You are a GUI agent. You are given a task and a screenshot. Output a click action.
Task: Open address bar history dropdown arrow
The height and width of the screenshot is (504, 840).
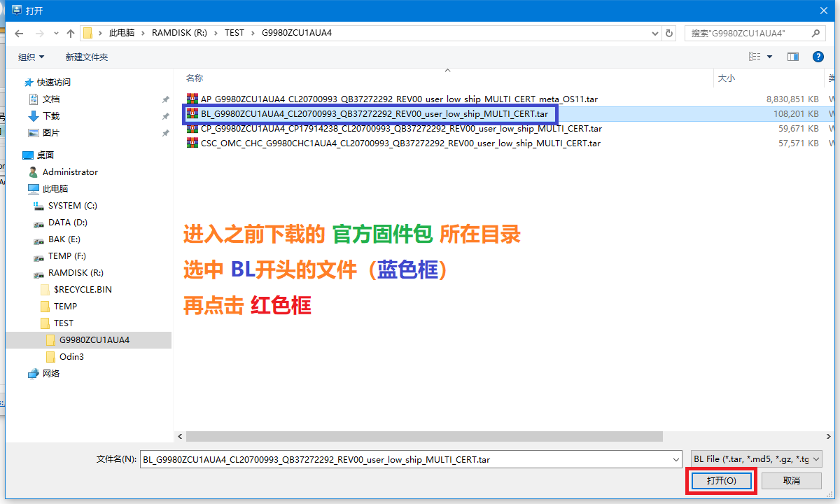pos(654,33)
